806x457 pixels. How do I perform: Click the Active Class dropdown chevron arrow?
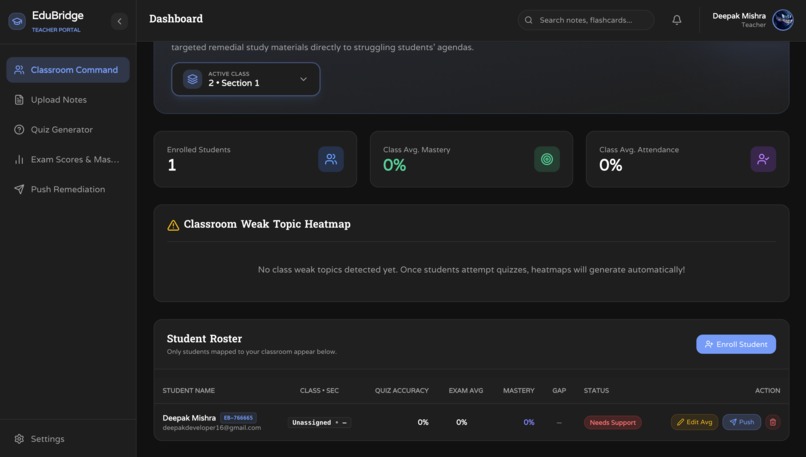click(303, 79)
